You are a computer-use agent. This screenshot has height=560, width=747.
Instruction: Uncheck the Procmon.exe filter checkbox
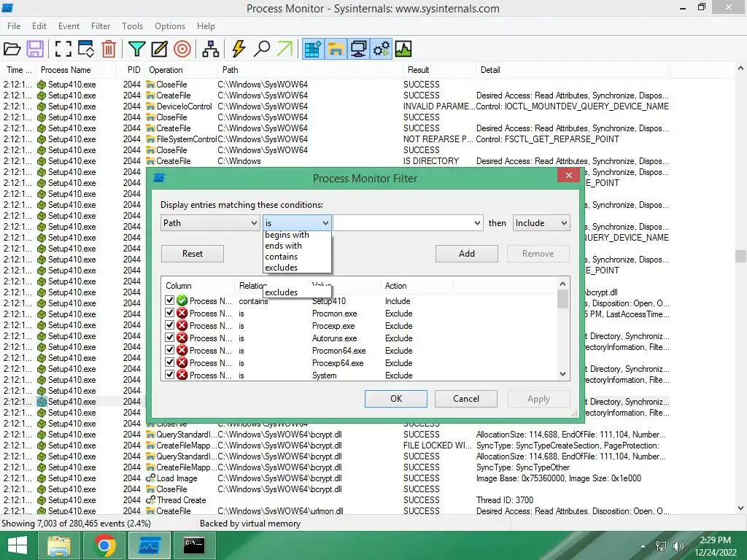pos(169,313)
